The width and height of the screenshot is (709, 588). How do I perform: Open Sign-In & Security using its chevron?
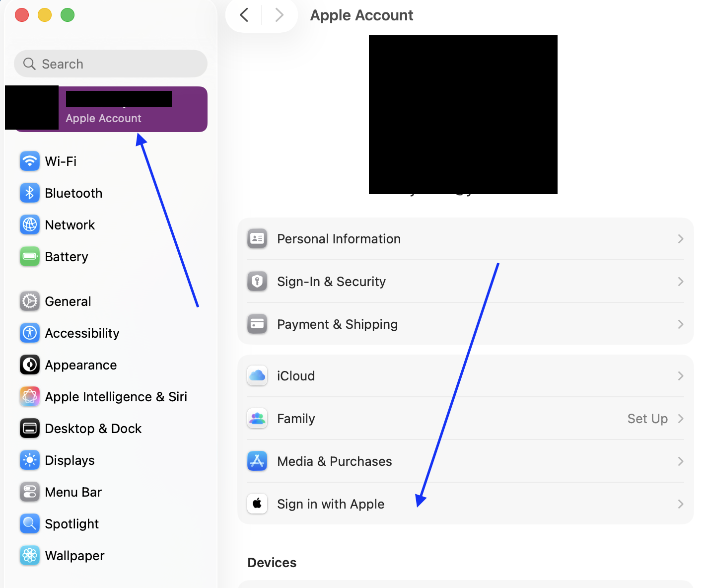[681, 282]
